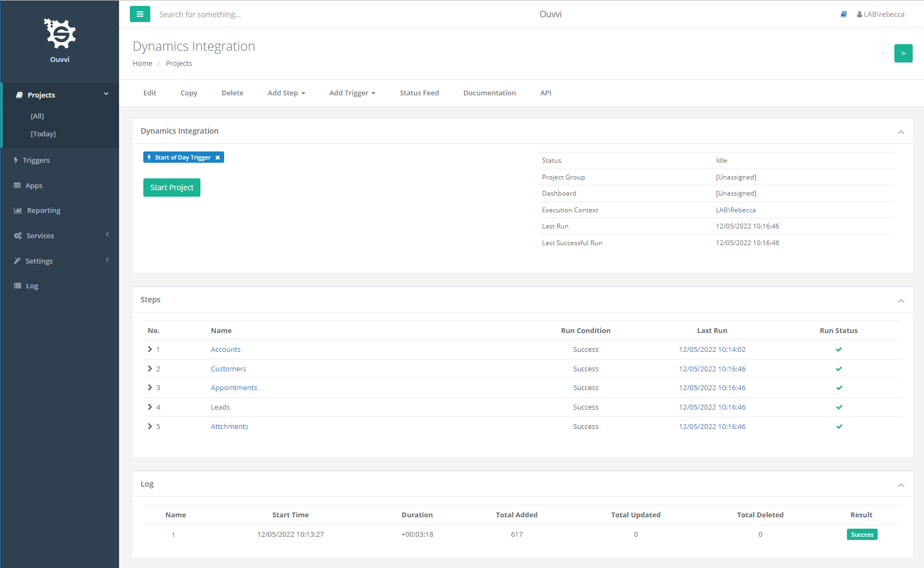Collapse the Projects sidebar chevron

(106, 94)
